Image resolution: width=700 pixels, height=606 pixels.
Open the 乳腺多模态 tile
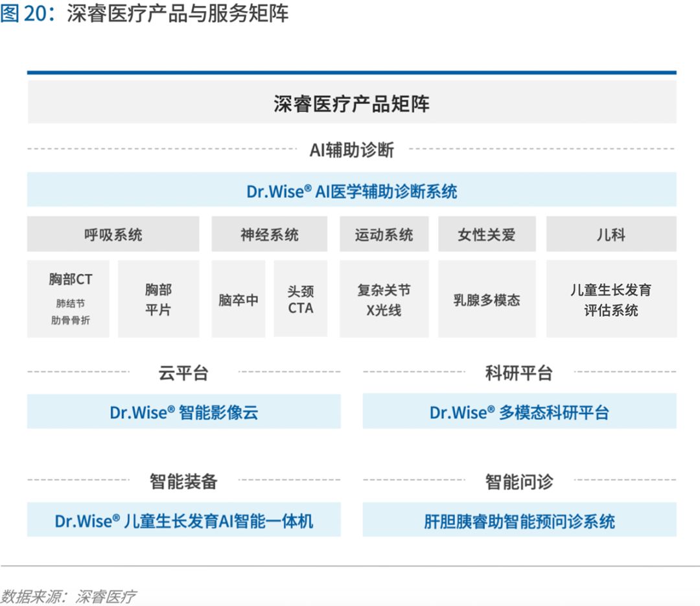tap(487, 299)
